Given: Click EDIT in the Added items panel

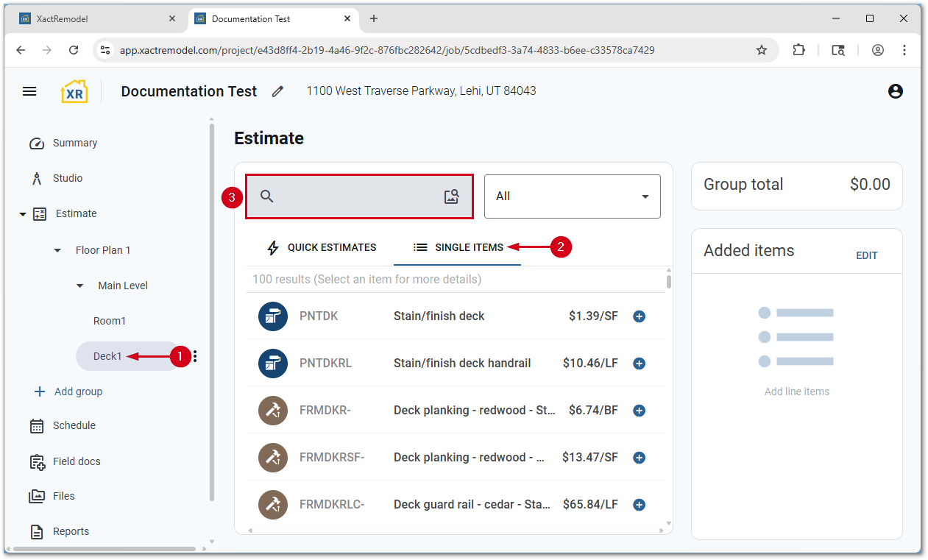Looking at the screenshot, I should [867, 255].
